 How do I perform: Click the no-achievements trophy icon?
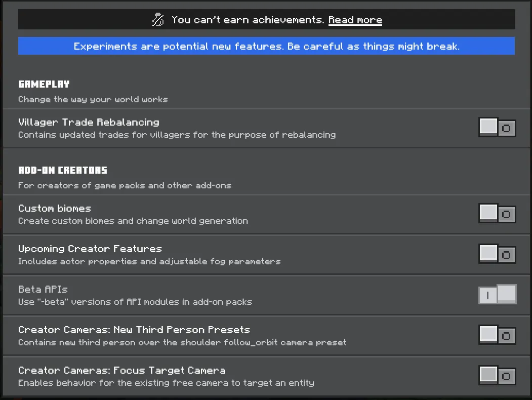coord(158,20)
